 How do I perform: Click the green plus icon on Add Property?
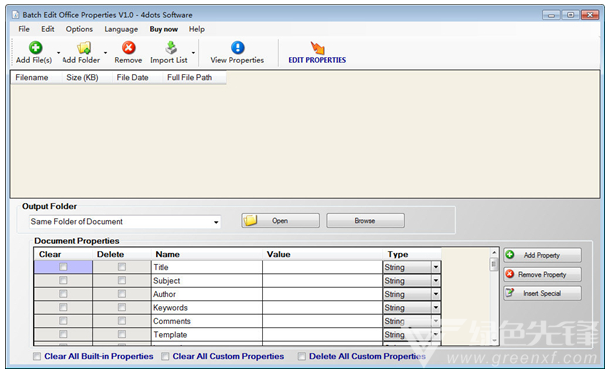[510, 255]
